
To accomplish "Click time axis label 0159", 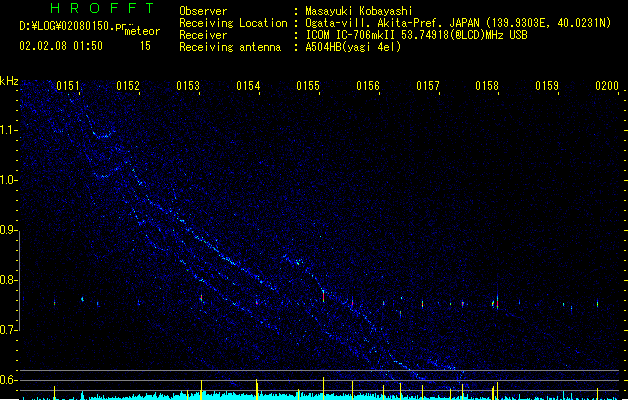I will (x=547, y=86).
